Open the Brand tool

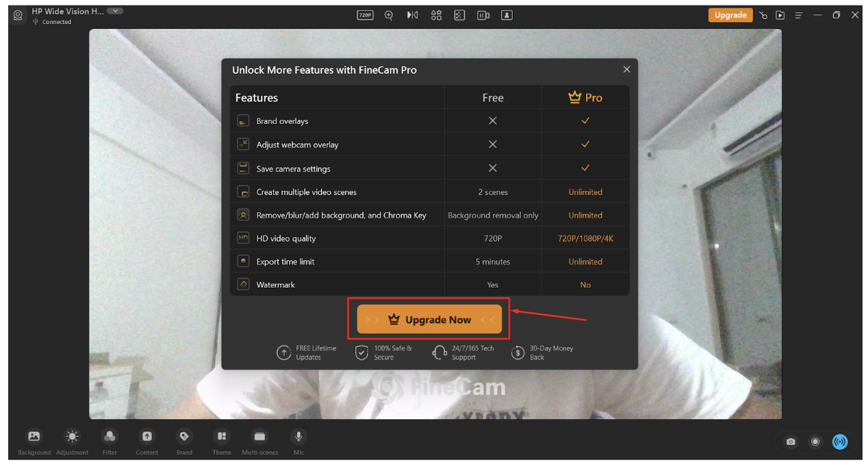184,442
